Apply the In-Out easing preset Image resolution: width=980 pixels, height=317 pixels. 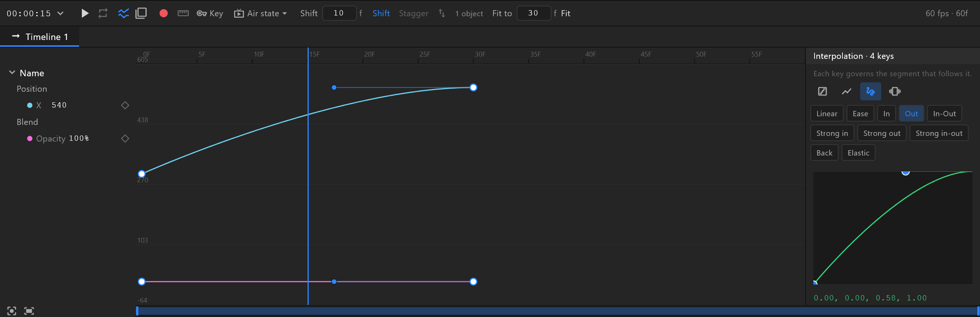point(944,114)
